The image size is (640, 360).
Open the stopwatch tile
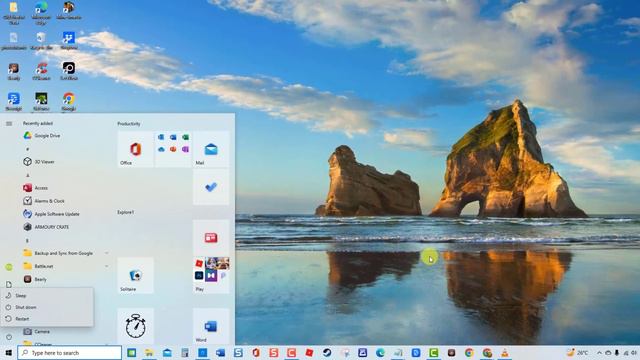click(136, 326)
